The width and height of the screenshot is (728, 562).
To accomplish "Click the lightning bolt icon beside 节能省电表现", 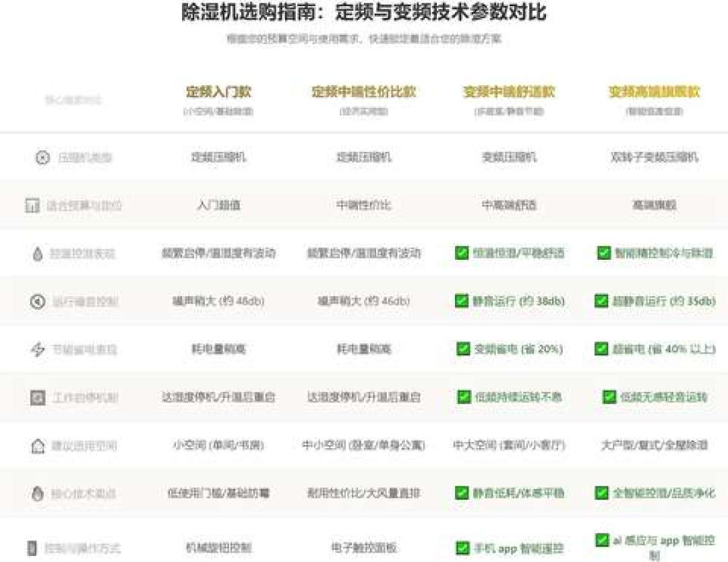I will point(38,349).
